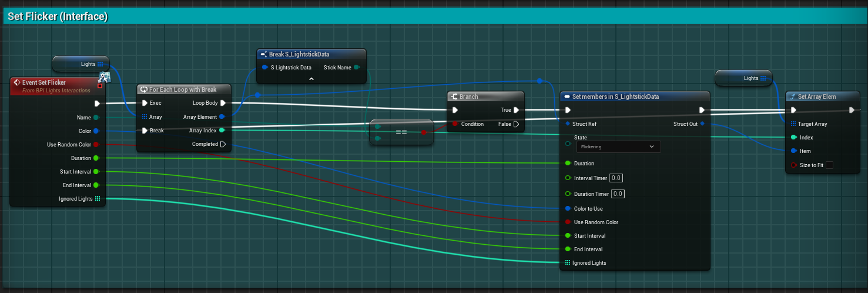This screenshot has height=293, width=868.
Task: Click the Duration Timer value field
Action: pos(618,194)
